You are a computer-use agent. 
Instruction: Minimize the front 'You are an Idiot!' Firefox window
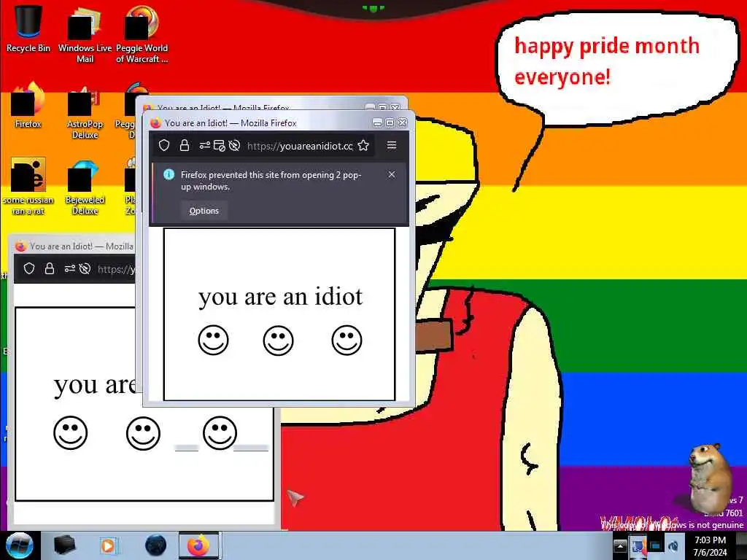[x=377, y=122]
